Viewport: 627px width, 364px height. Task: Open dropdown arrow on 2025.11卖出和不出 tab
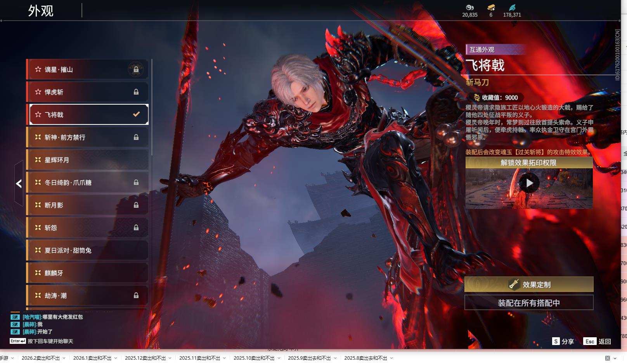coord(224,358)
